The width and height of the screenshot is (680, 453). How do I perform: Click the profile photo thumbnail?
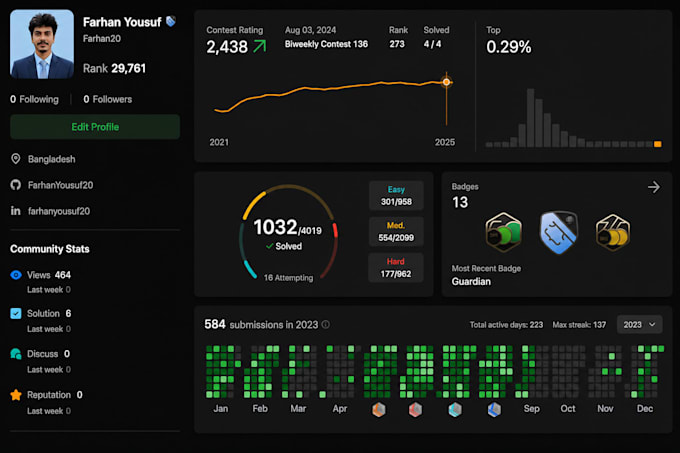click(x=42, y=44)
